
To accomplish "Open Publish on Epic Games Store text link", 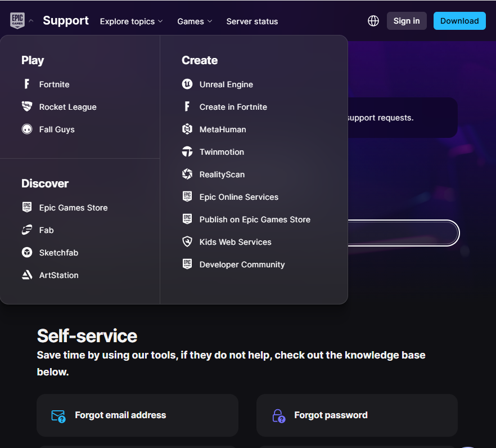I will [x=255, y=219].
